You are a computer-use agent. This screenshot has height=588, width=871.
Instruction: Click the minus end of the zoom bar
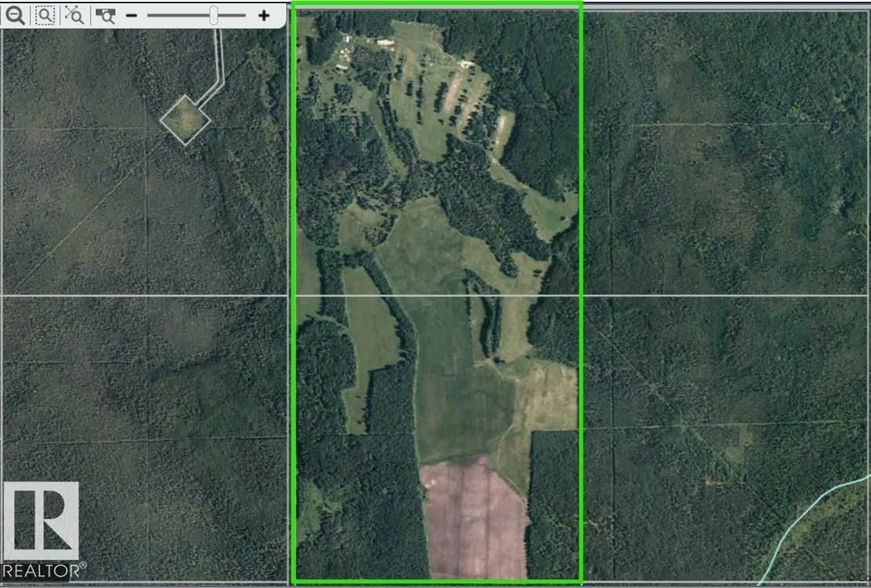(x=132, y=15)
